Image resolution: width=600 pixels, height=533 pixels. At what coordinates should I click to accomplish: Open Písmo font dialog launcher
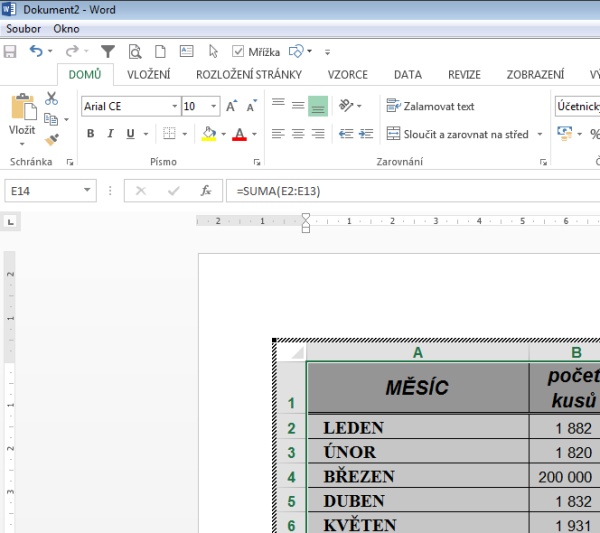point(257,162)
